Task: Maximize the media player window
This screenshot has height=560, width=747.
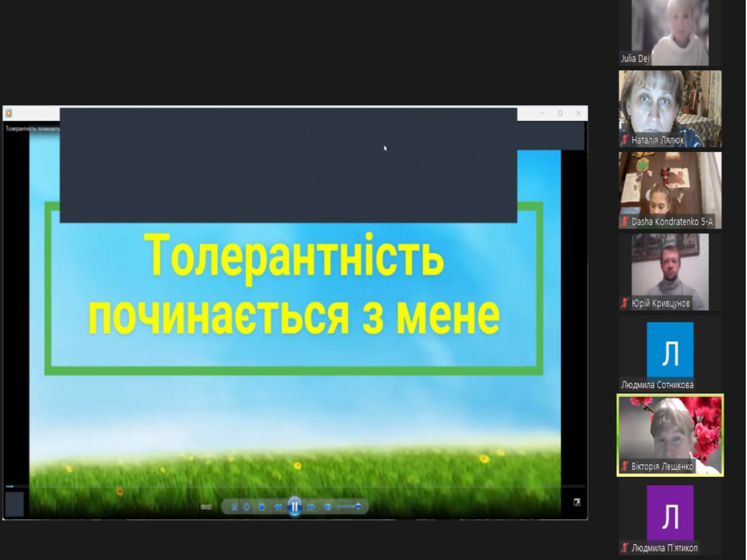Action: tap(560, 113)
